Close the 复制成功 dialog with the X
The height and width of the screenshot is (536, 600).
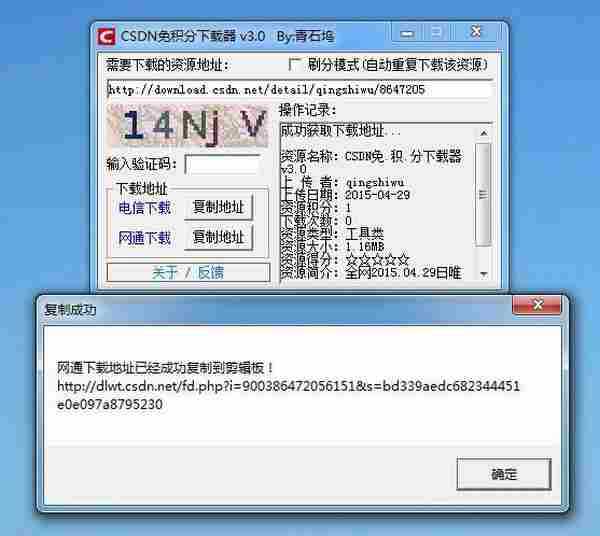538,305
